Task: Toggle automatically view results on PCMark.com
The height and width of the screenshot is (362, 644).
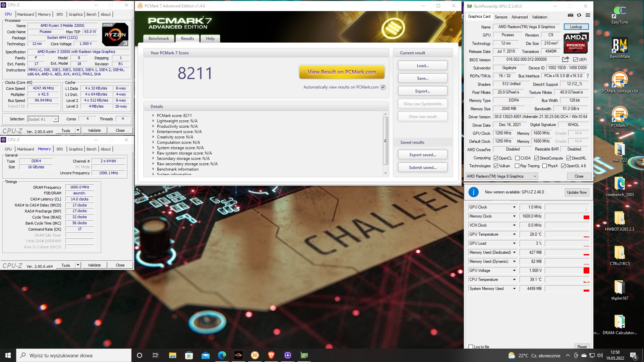Action: (x=383, y=87)
